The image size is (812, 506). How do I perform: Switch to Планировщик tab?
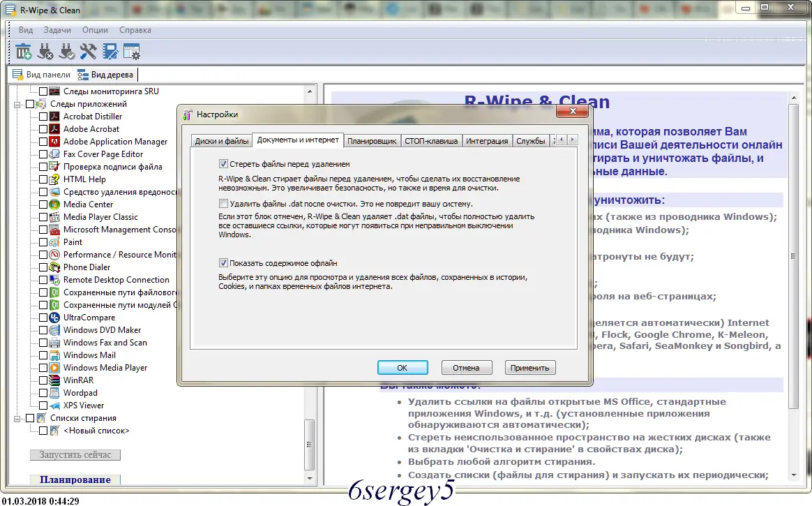[x=372, y=141]
